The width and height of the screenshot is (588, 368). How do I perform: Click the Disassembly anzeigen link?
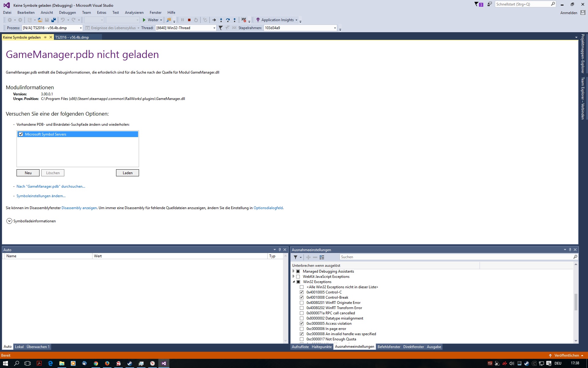(79, 208)
